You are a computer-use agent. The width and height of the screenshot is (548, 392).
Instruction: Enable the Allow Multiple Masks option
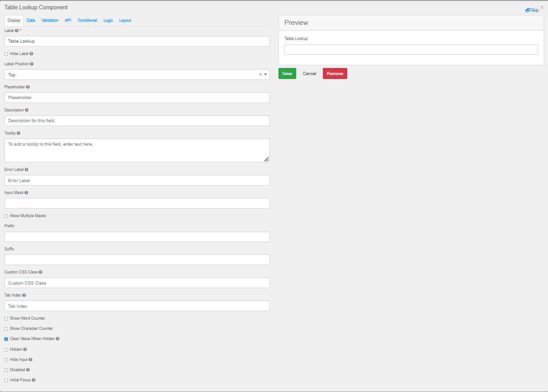click(x=6, y=215)
